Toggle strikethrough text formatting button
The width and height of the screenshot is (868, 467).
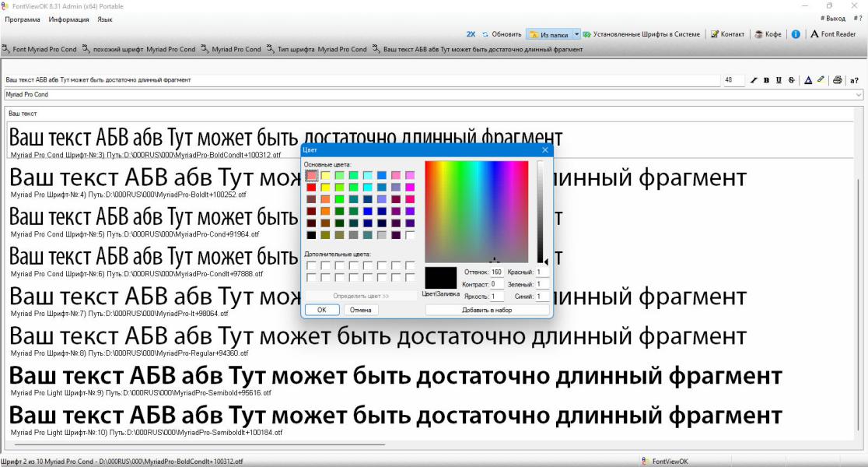[792, 80]
